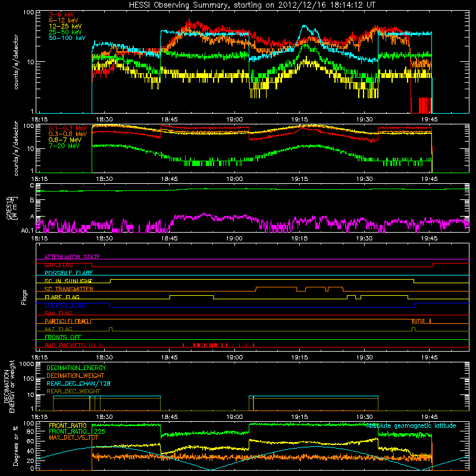The width and height of the screenshot is (476, 476).
Task: Click the GAP_FLAG label
Action: [59, 265]
